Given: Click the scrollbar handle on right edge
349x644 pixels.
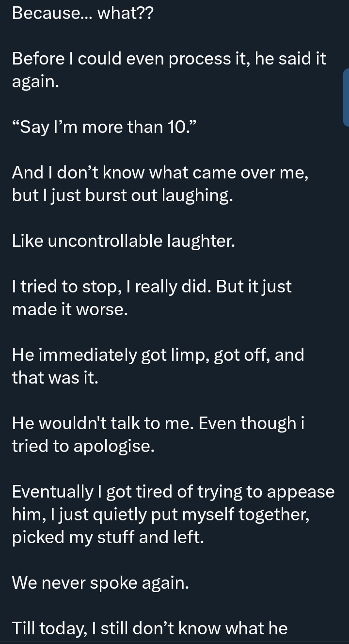Looking at the screenshot, I should [346, 97].
